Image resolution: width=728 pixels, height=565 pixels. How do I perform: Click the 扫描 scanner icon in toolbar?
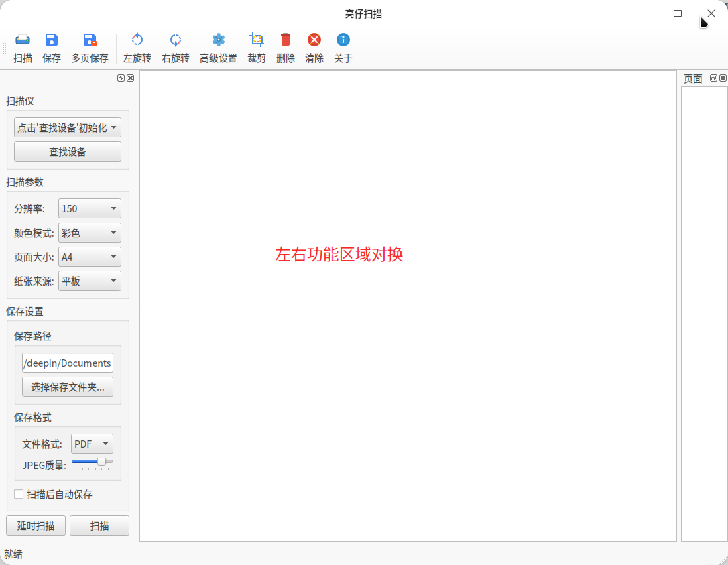(x=23, y=40)
